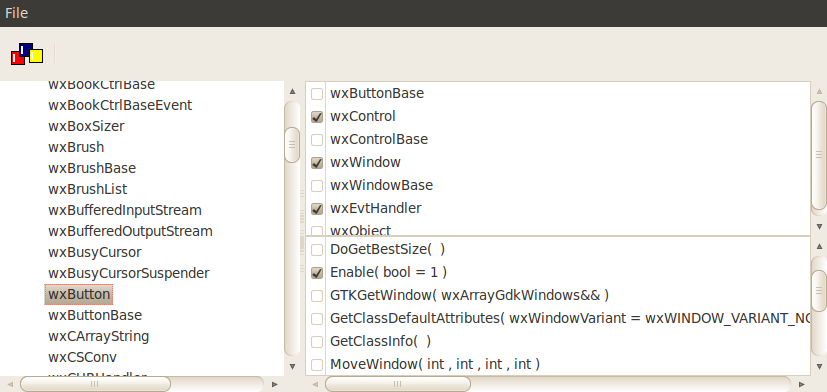Uncheck the wxControl checkbox

pyautogui.click(x=317, y=117)
